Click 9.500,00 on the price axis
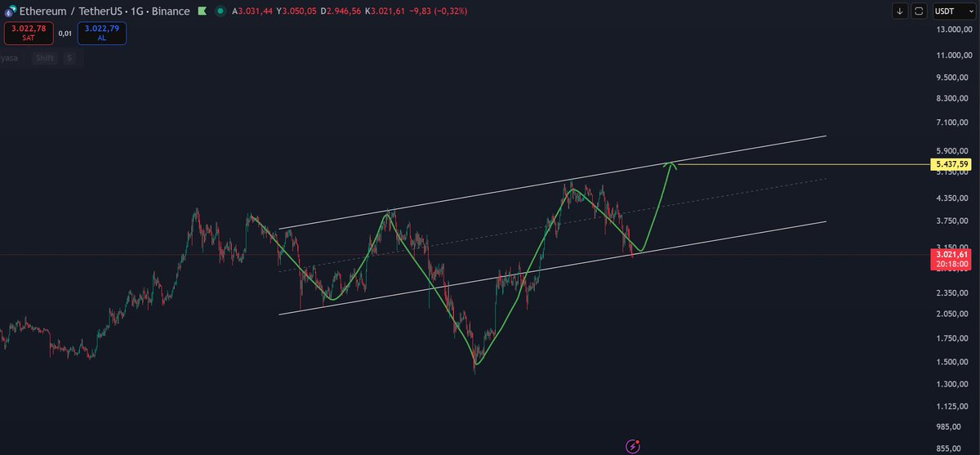This screenshot has width=980, height=455. tap(954, 78)
